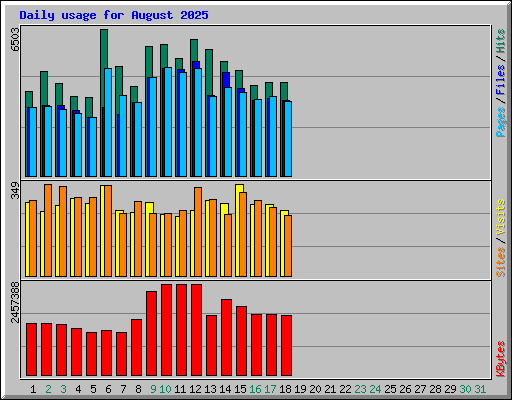The image size is (512, 400).
Task: Select the yellow 'Visits' legend label
Action: (x=500, y=217)
